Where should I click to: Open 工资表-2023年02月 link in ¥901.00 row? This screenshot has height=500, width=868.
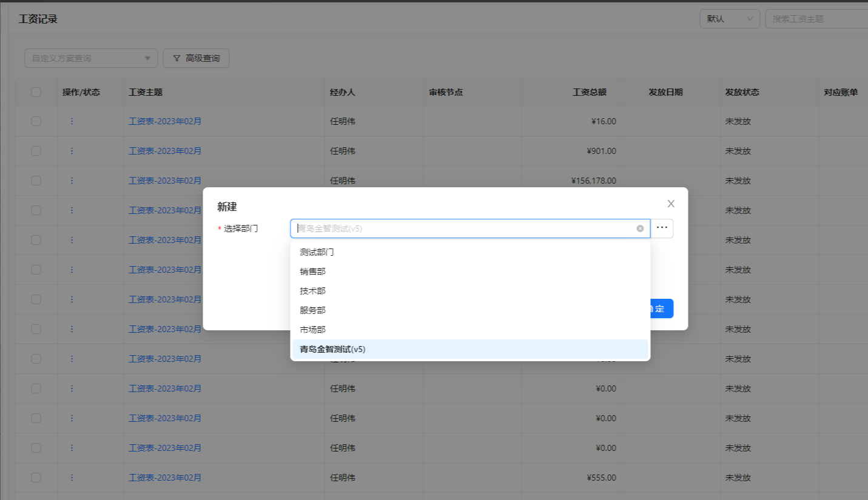(x=165, y=151)
